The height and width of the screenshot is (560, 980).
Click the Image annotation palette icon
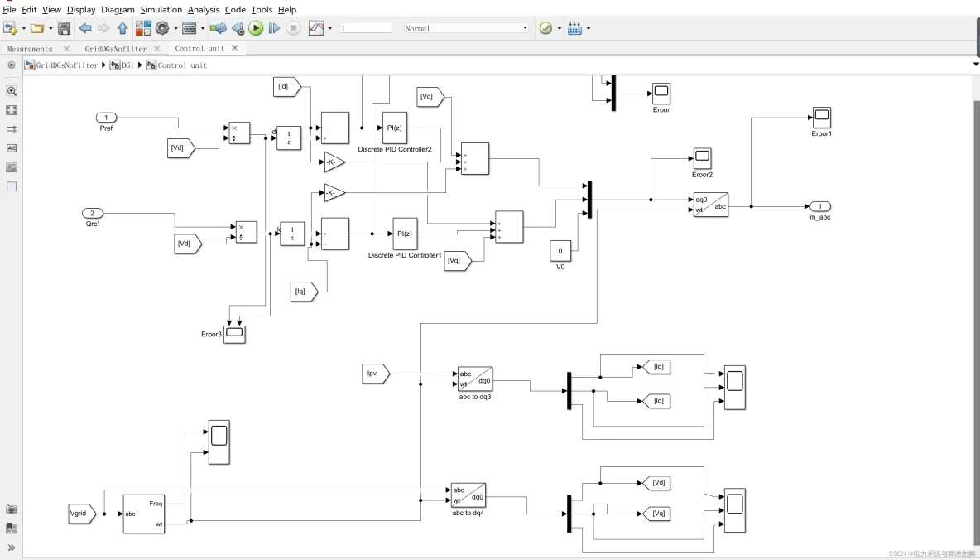[x=12, y=167]
